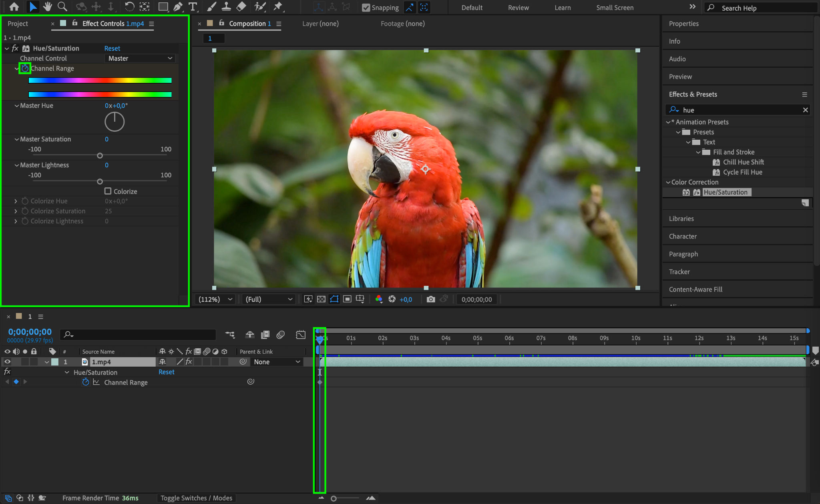Click Toggle Switches / Modes button
820x504 pixels.
[x=196, y=498]
